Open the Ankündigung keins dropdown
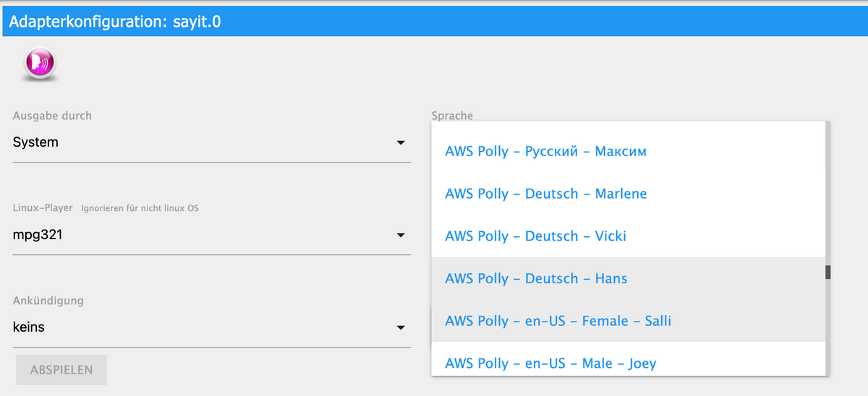 pyautogui.click(x=203, y=327)
